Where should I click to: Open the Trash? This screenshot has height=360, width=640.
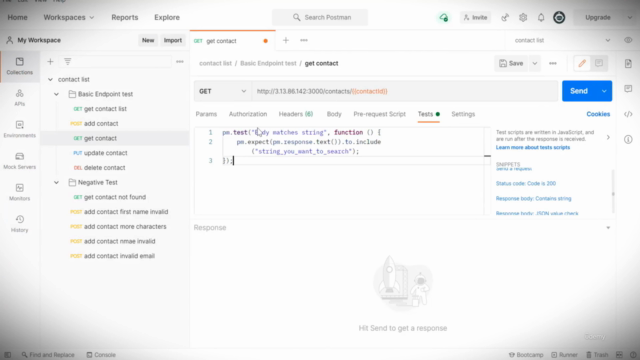pyautogui.click(x=597, y=355)
